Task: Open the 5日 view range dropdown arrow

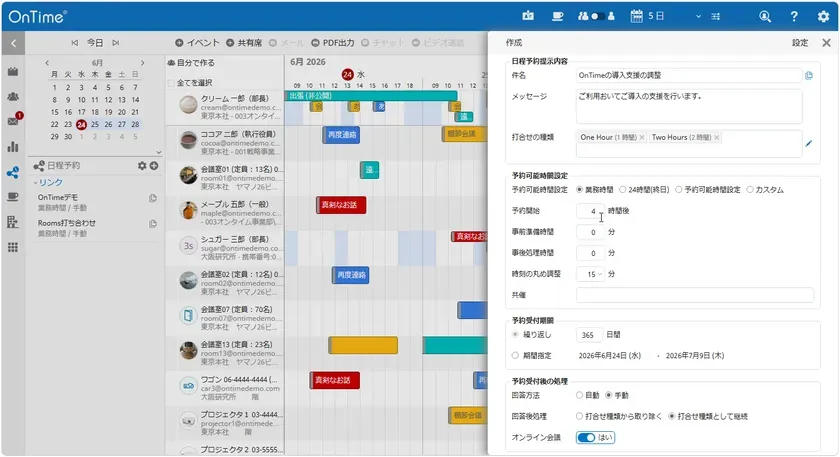Action: 698,17
